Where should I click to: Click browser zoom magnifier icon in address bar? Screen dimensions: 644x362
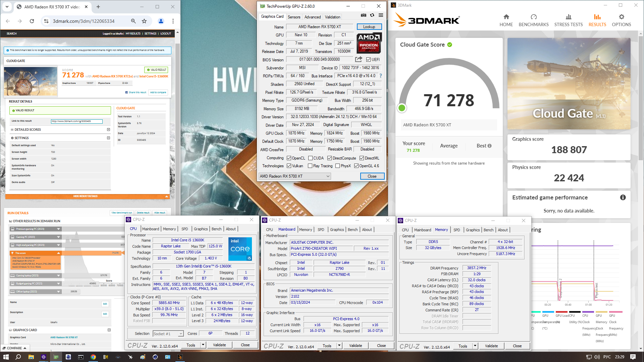[x=133, y=21]
